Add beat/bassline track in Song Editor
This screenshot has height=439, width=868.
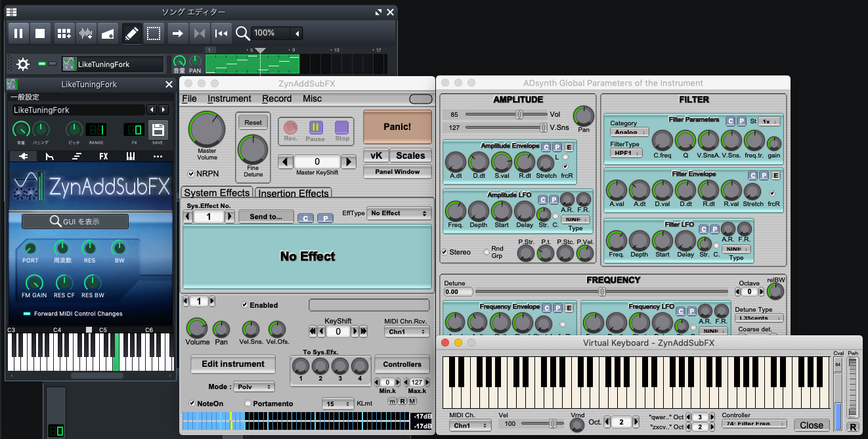64,33
